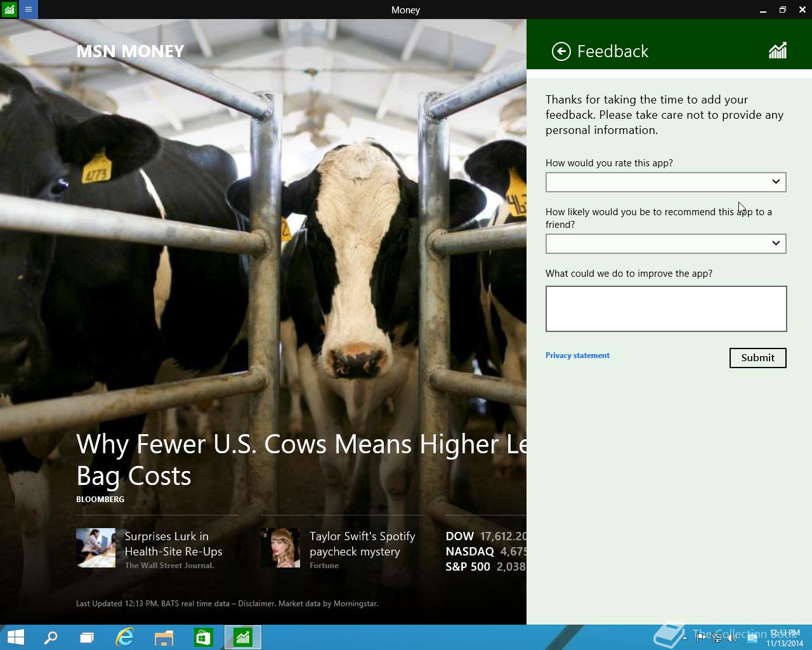This screenshot has height=650, width=812.
Task: Click the green Money app icon in title bar
Action: point(10,10)
